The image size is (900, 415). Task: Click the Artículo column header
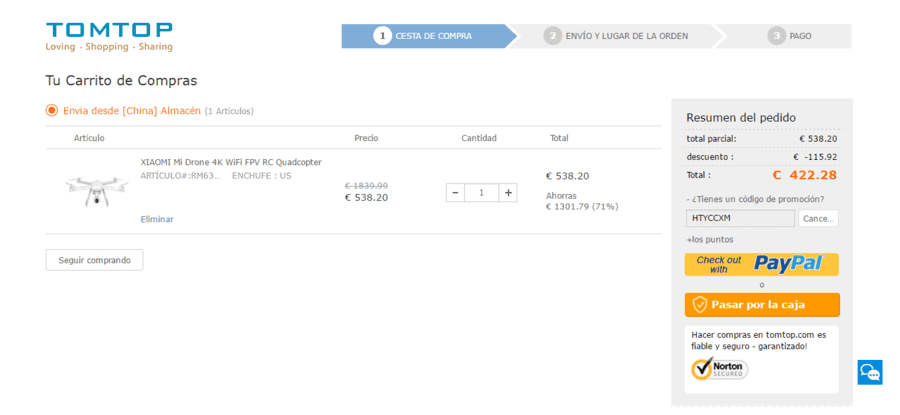89,138
